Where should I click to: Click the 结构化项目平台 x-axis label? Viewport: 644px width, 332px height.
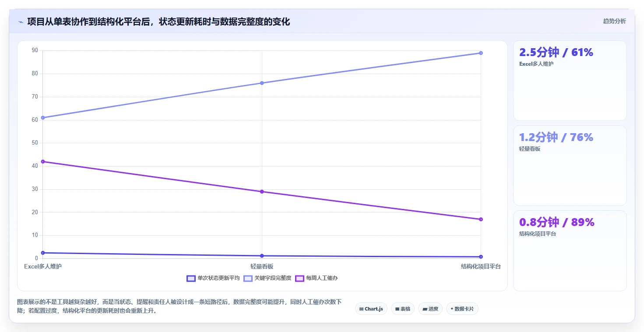(x=481, y=266)
